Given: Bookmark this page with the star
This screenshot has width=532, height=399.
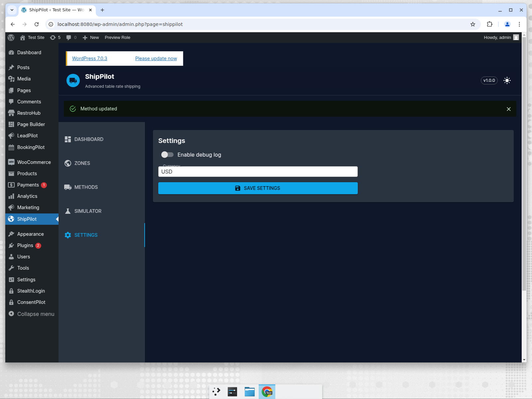Looking at the screenshot, I should [x=473, y=24].
